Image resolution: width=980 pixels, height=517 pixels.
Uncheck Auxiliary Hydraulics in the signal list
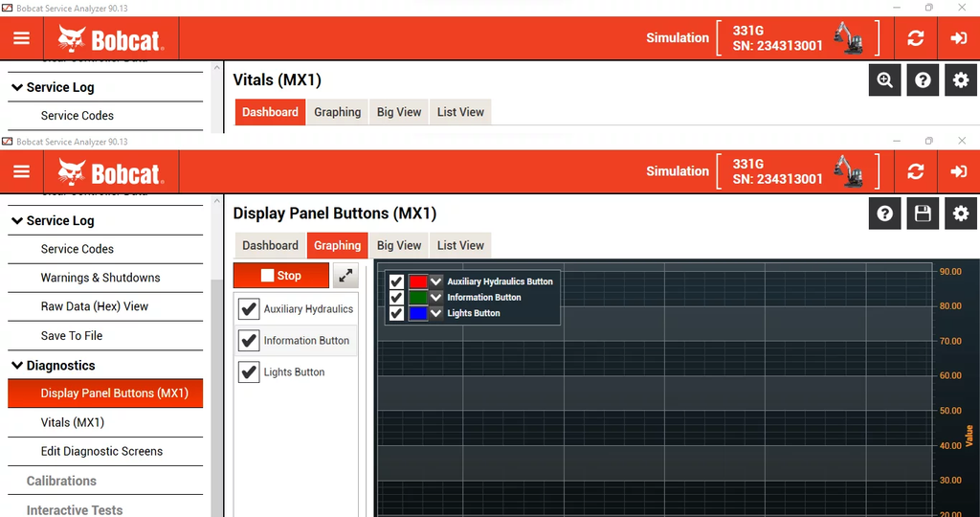click(x=249, y=309)
